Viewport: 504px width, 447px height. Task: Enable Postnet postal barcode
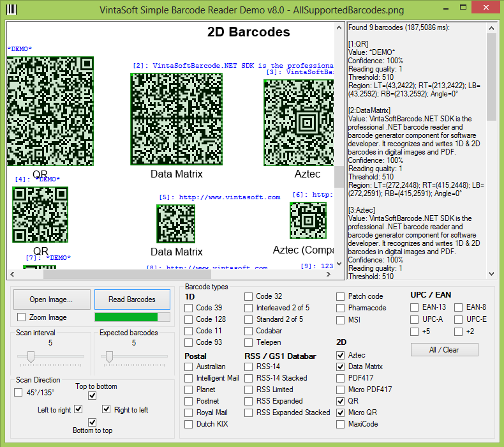tap(189, 401)
